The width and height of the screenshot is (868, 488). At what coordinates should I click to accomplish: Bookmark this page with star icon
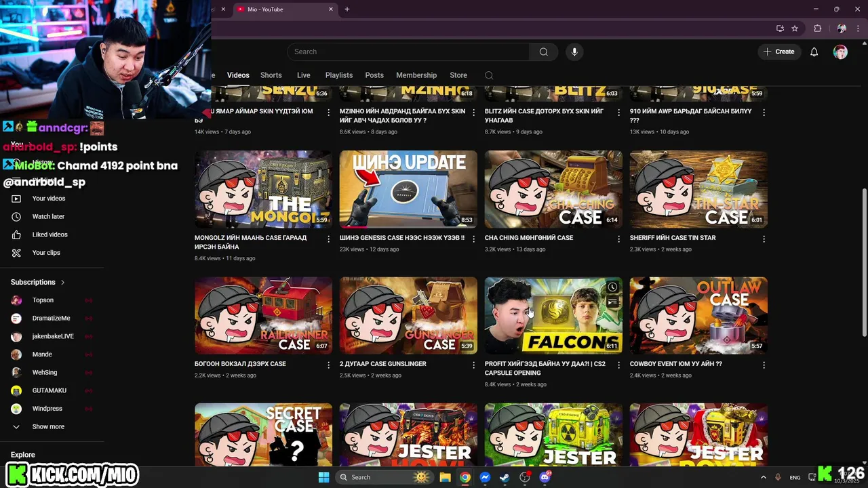[795, 28]
